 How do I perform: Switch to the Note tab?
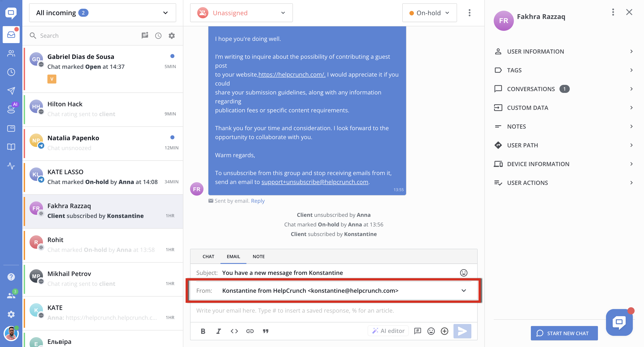(258, 256)
